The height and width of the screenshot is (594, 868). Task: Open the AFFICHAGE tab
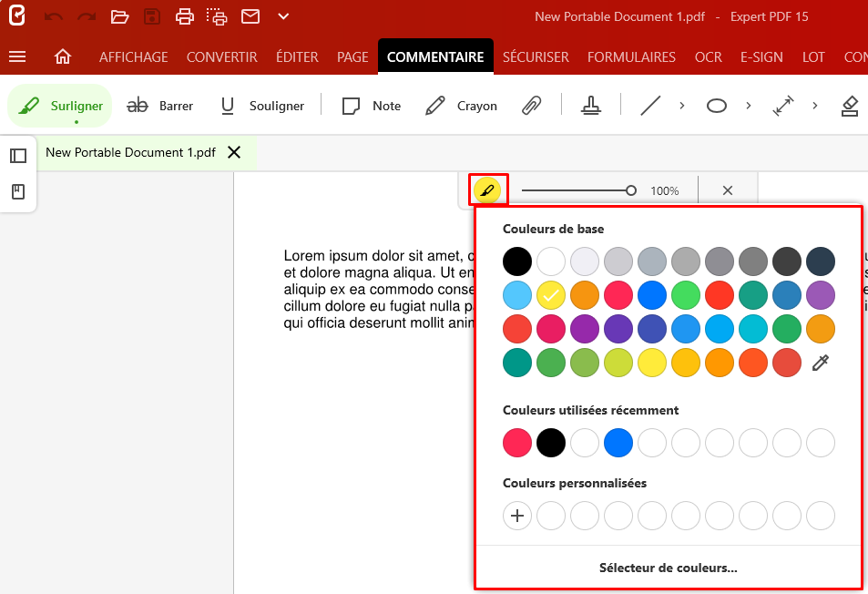pos(133,57)
